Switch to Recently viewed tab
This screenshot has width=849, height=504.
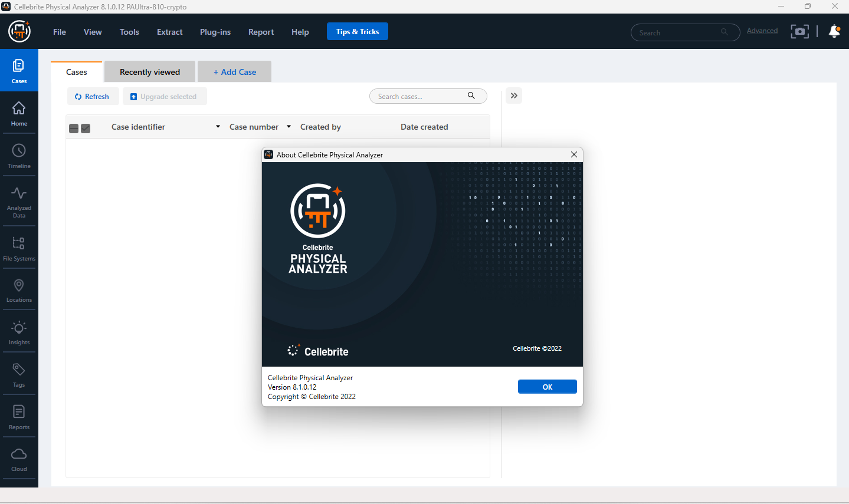[x=150, y=72]
